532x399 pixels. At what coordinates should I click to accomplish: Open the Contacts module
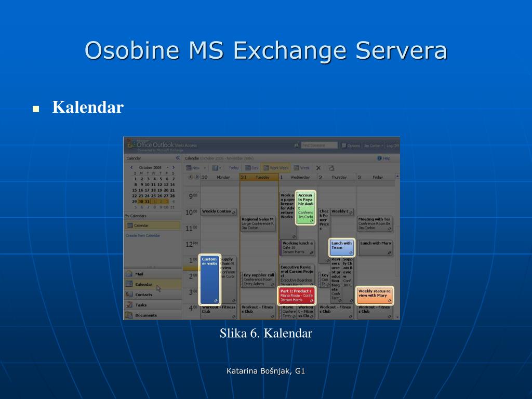153,295
